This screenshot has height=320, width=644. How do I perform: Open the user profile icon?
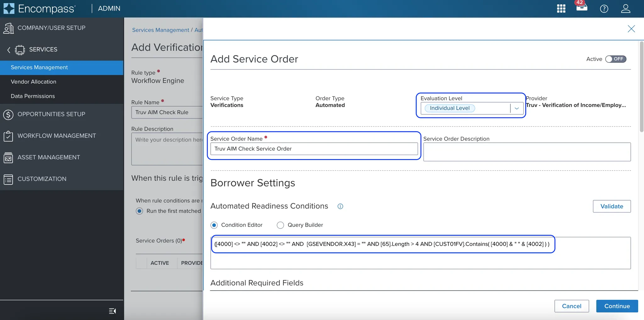[626, 9]
